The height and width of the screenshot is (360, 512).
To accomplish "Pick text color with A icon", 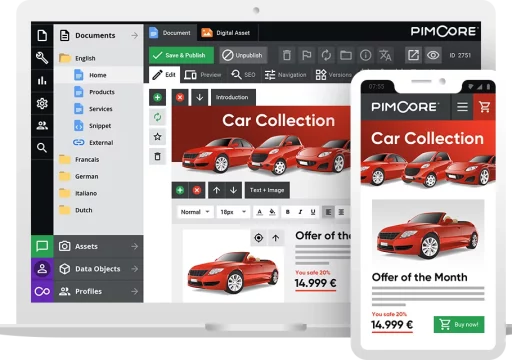I will 259,212.
